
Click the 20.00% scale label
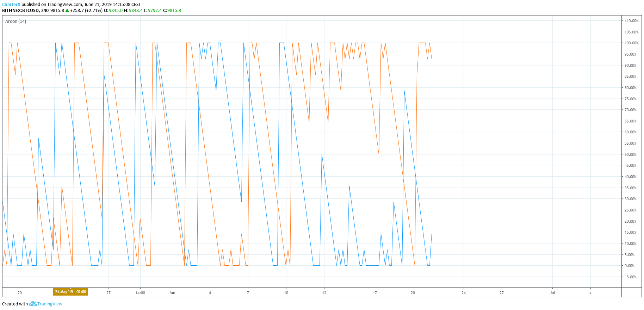tap(630, 221)
